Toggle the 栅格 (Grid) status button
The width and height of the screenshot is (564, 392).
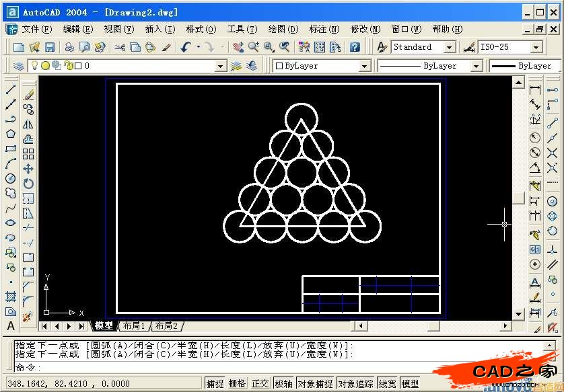point(238,384)
